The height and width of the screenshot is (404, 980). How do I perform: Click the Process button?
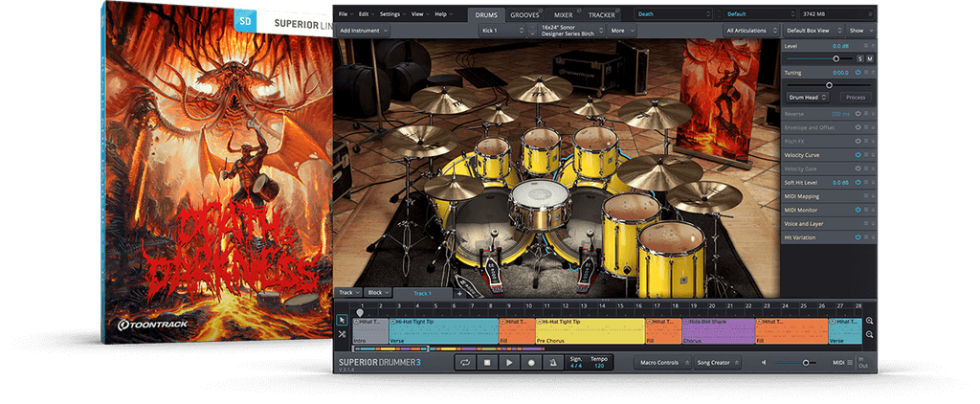[856, 98]
